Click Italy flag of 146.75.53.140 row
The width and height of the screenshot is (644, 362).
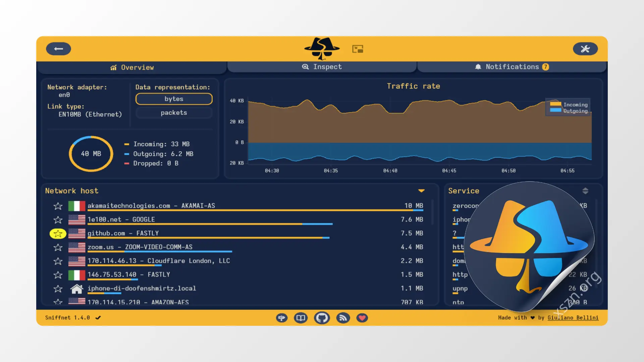tap(76, 275)
